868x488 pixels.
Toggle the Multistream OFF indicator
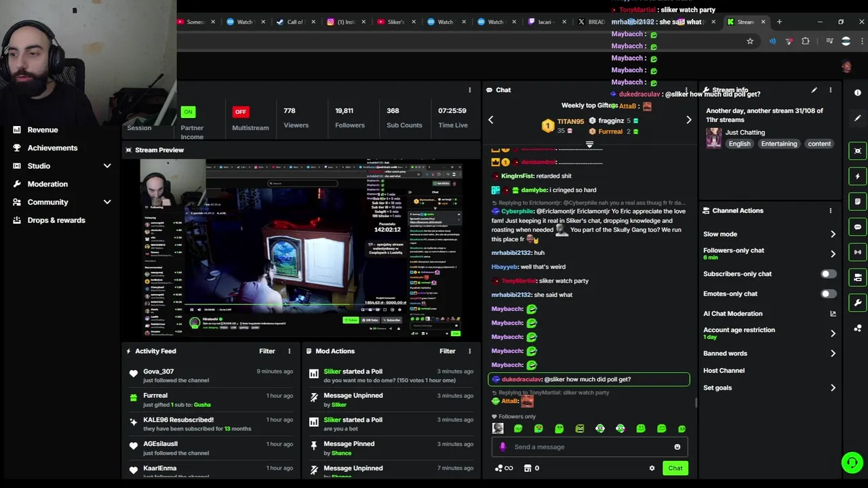241,112
